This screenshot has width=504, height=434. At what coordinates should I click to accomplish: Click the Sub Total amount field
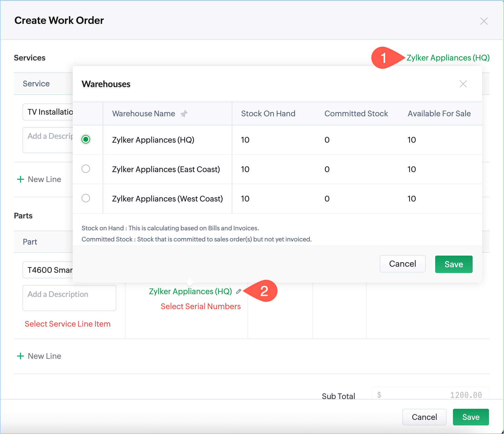(x=430, y=394)
